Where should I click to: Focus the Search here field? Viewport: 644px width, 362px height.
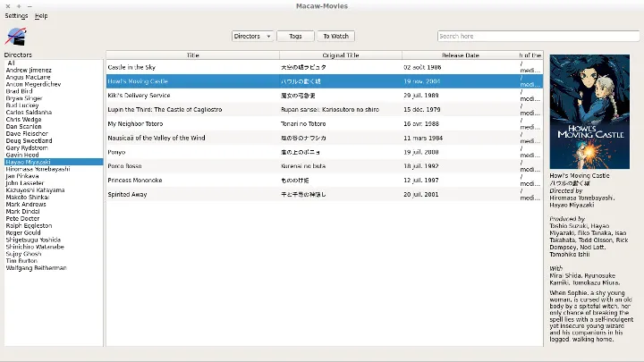538,36
